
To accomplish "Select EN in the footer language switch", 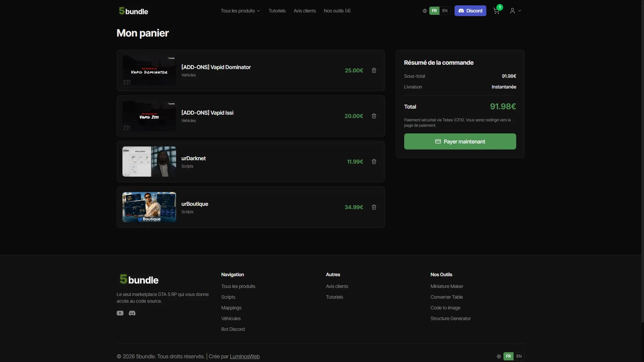I will (519, 356).
